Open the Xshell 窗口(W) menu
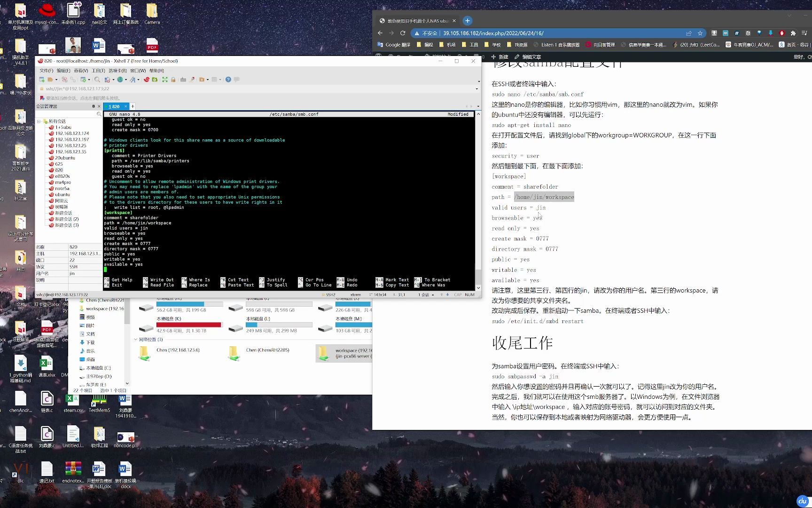Image resolution: width=812 pixels, height=508 pixels. (x=138, y=71)
